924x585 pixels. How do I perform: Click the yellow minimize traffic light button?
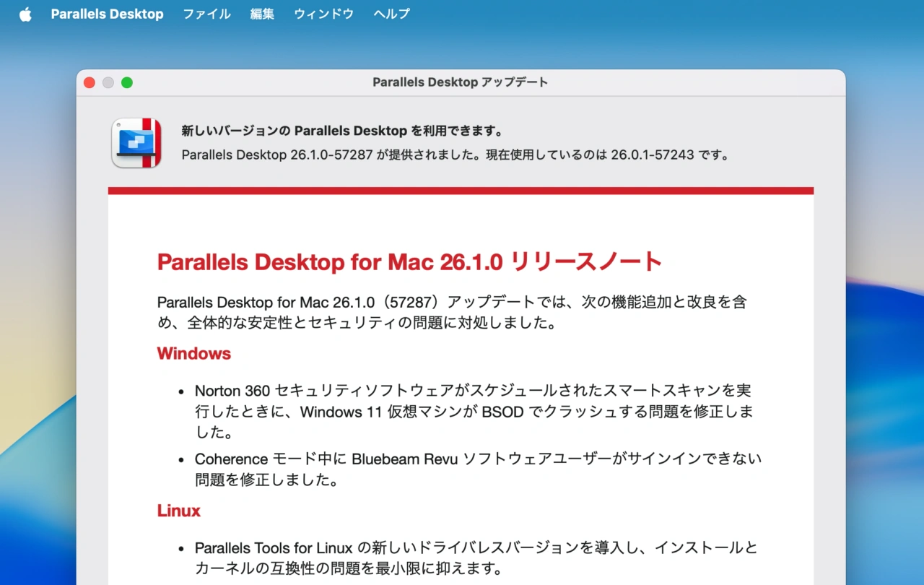coord(108,82)
